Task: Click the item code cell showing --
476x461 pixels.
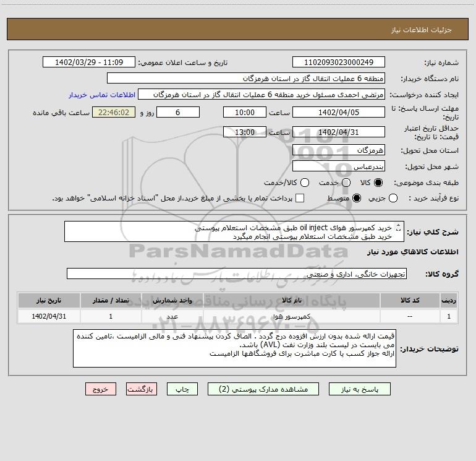Action: point(410,316)
